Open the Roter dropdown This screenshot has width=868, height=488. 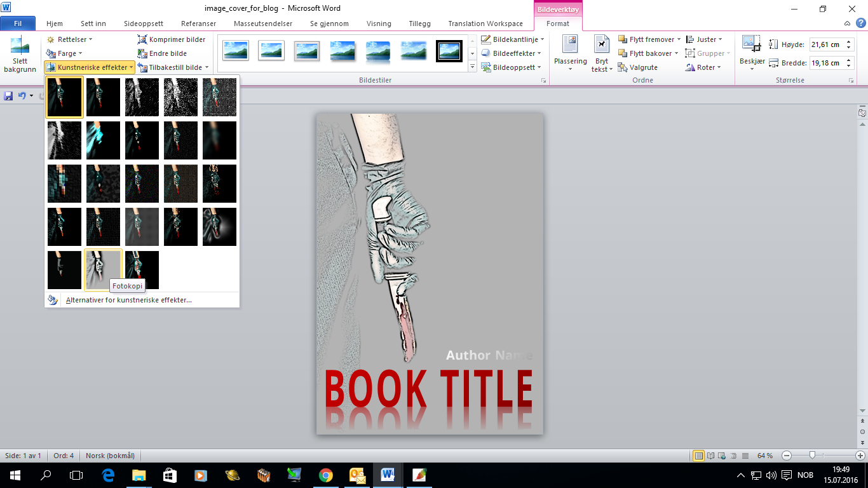[704, 67]
